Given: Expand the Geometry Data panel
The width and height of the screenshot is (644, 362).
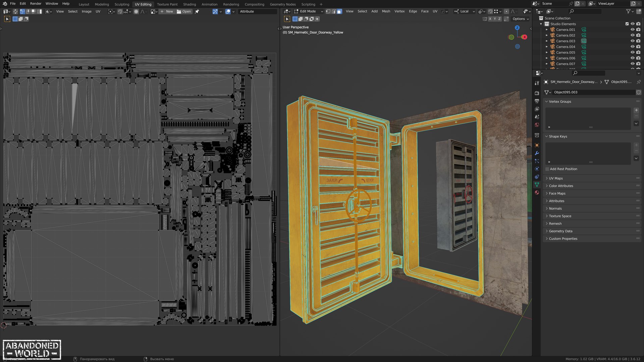Looking at the screenshot, I should tap(592, 231).
